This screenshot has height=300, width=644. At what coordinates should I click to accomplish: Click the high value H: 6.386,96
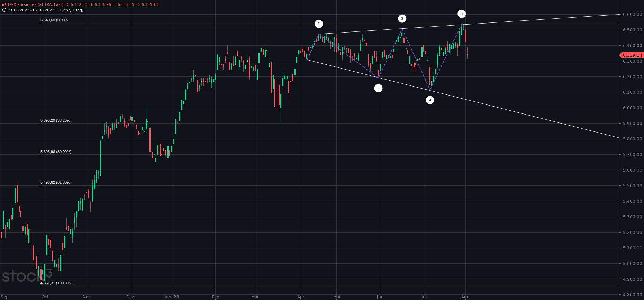coord(100,4)
